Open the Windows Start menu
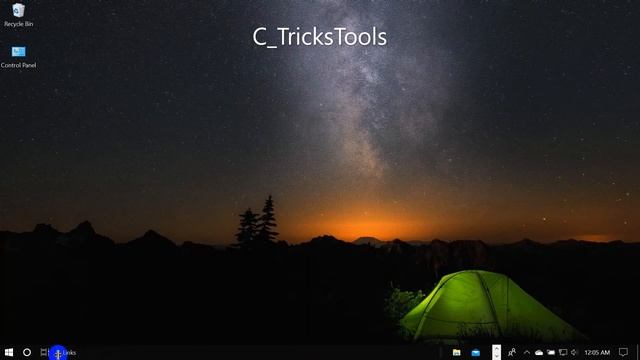This screenshot has width=640, height=360. pos(9,352)
